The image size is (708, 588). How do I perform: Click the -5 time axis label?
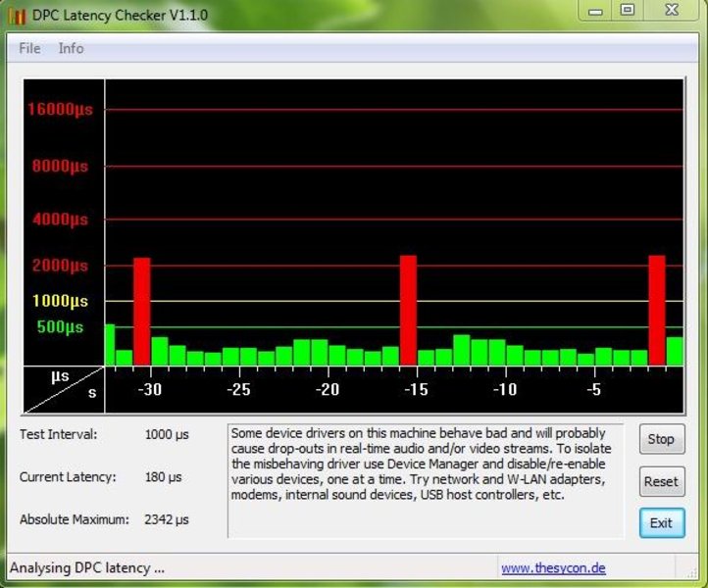[x=594, y=389]
